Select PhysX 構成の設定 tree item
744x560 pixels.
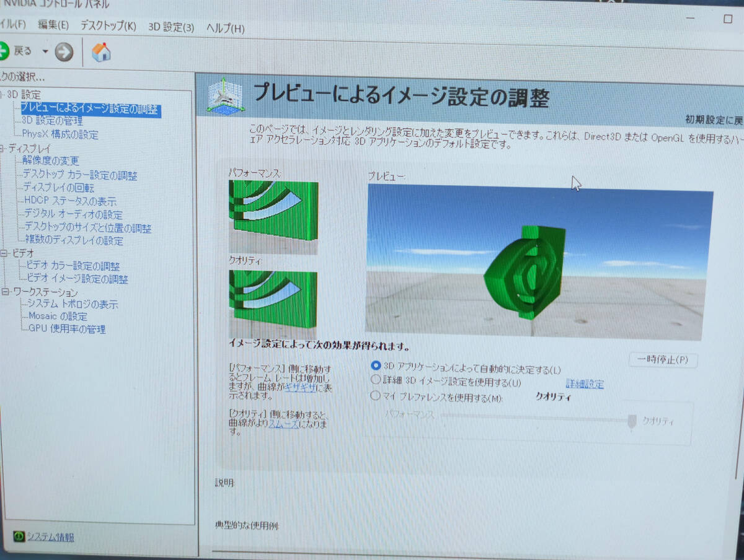click(x=60, y=134)
